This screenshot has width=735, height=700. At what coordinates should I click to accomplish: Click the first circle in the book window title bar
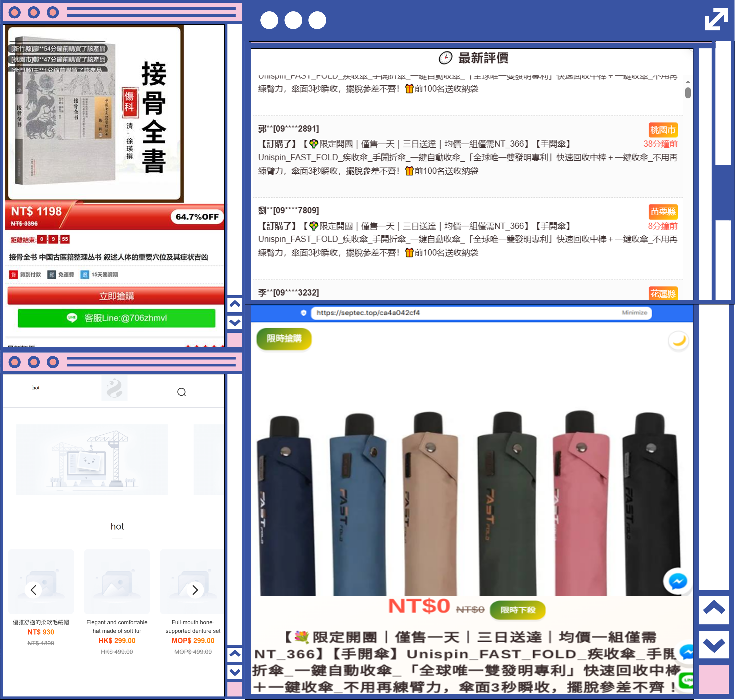[15, 12]
